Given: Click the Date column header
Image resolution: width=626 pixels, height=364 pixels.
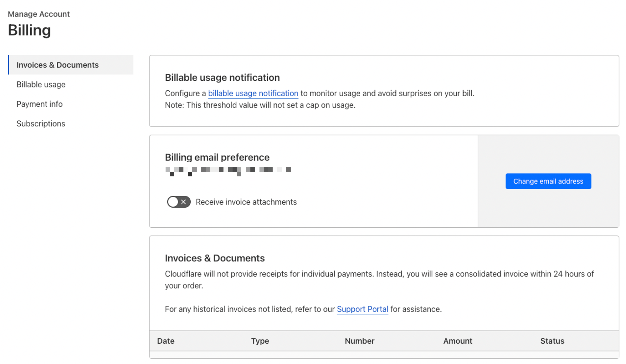Looking at the screenshot, I should pyautogui.click(x=166, y=341).
